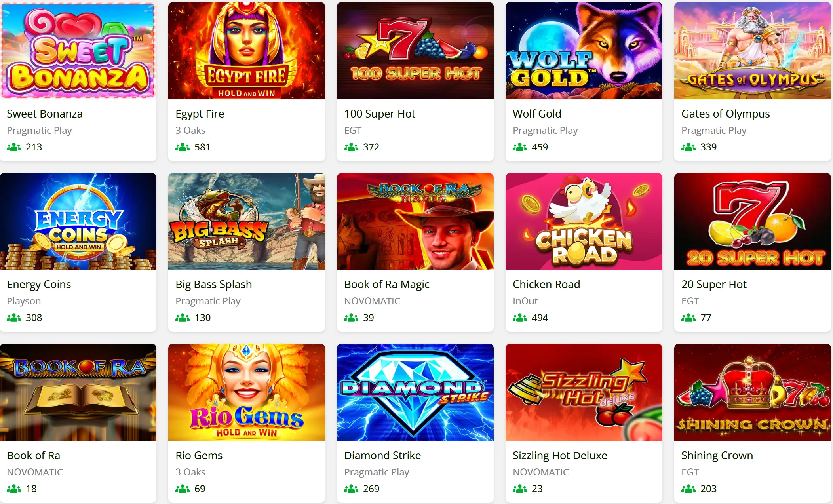Click the player count icon under Diamond Strike

click(x=350, y=488)
